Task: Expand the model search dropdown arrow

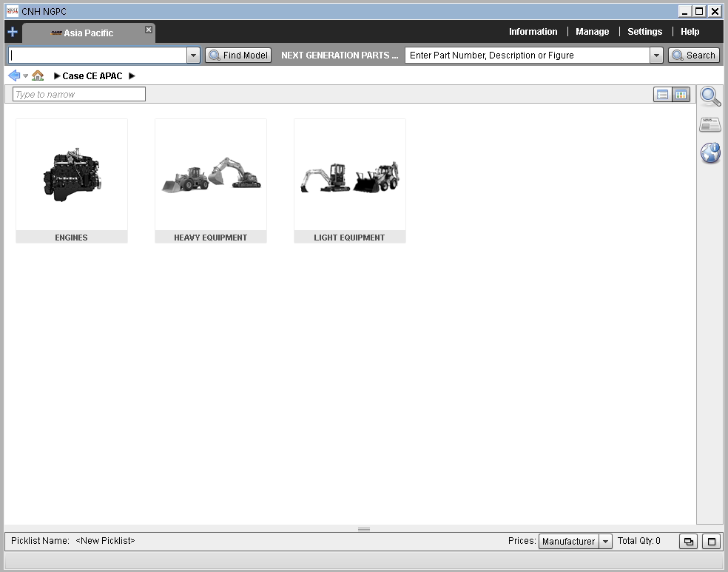Action: pyautogui.click(x=194, y=55)
